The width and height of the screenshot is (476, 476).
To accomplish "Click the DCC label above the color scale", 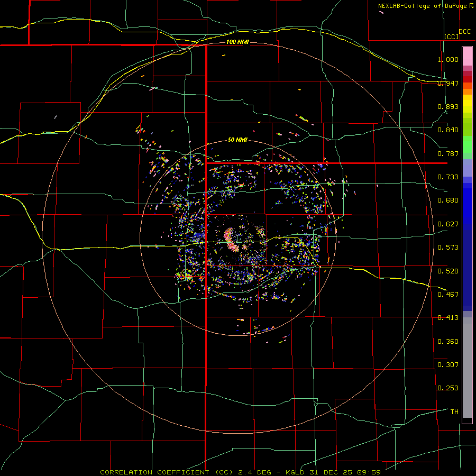I will [464, 32].
